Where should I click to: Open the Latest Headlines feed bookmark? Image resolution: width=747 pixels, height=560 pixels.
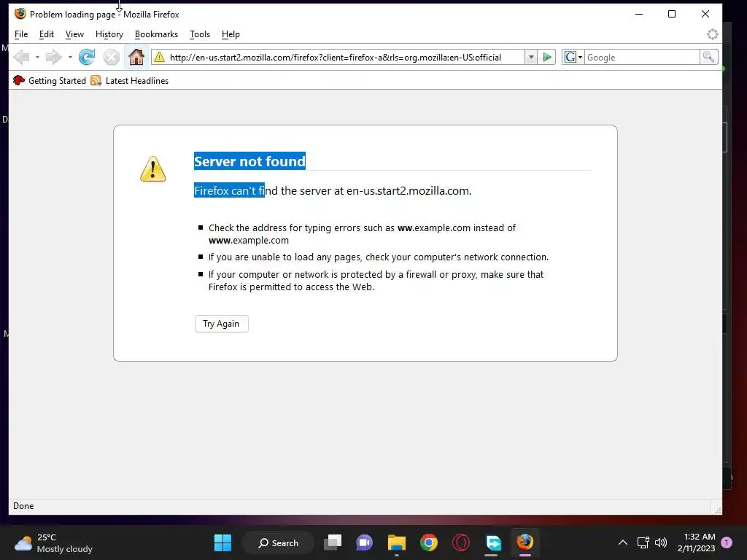click(130, 80)
